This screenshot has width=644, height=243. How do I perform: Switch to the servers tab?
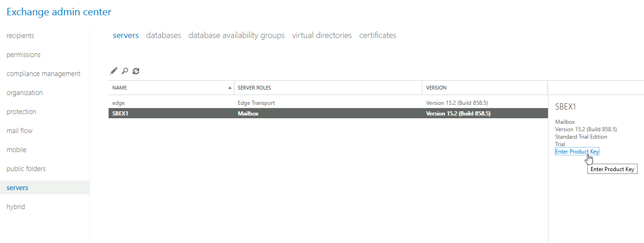(x=126, y=35)
